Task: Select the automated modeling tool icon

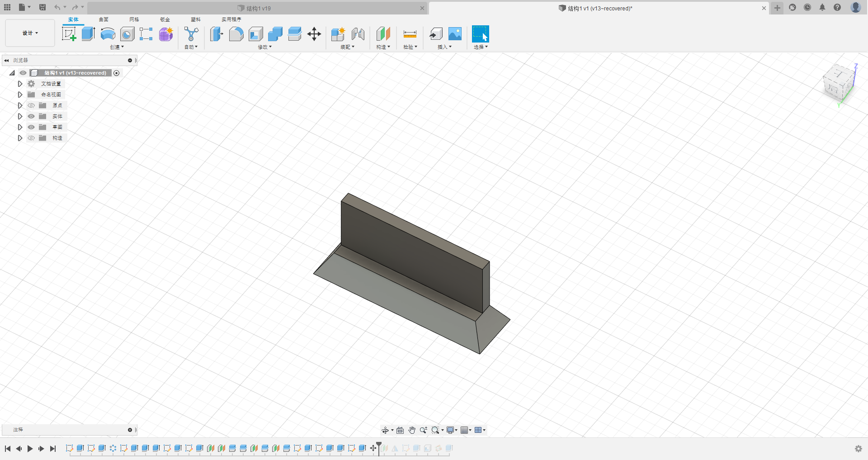Action: pyautogui.click(x=191, y=34)
